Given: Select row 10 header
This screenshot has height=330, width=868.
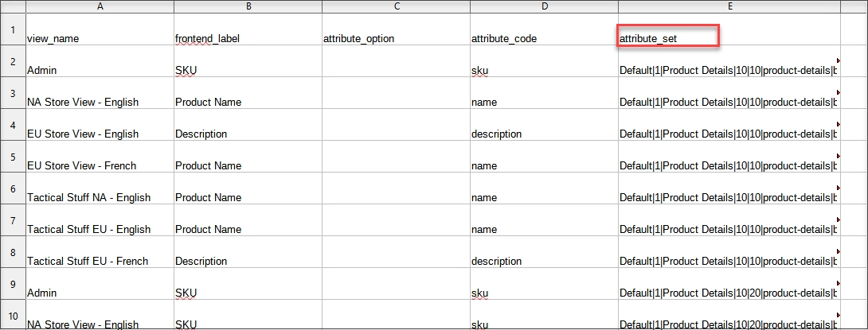Looking at the screenshot, I should [x=13, y=315].
